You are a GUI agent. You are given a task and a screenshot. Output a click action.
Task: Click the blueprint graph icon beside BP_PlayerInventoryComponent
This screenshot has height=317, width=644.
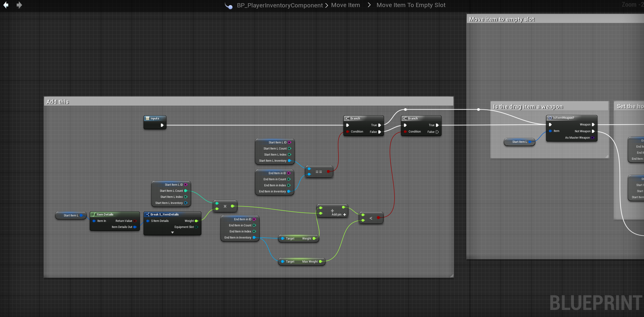(229, 5)
